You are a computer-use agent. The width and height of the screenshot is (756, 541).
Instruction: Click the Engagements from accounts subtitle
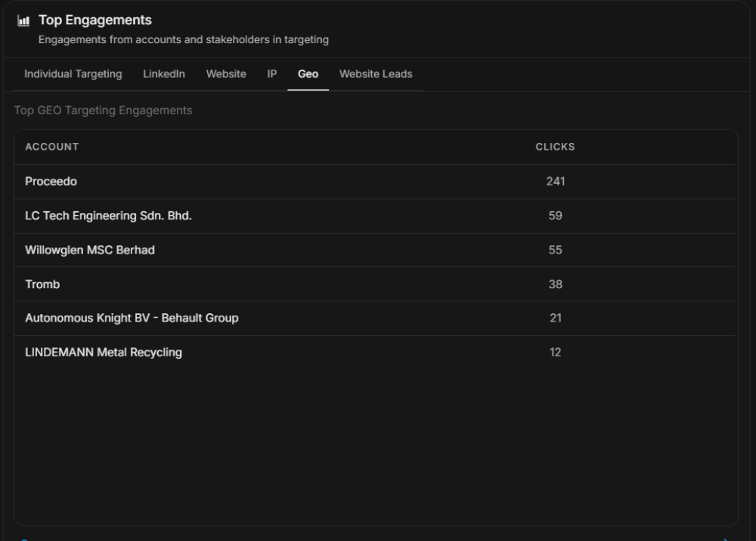184,39
